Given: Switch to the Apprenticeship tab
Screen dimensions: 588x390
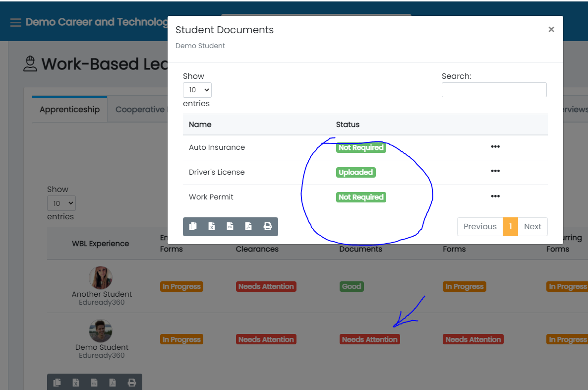Looking at the screenshot, I should (69, 110).
